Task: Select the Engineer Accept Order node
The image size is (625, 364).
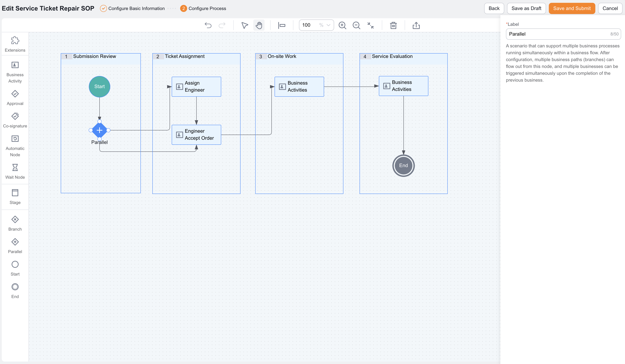Action: pos(196,135)
